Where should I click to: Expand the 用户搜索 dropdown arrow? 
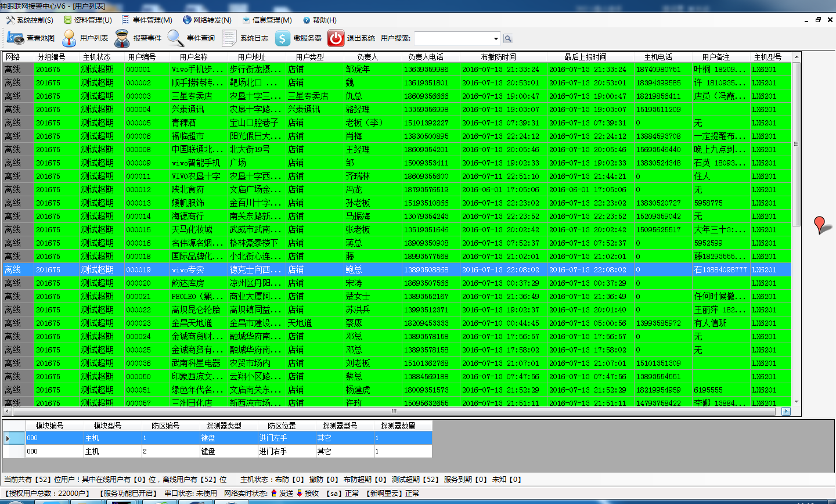[x=496, y=39]
